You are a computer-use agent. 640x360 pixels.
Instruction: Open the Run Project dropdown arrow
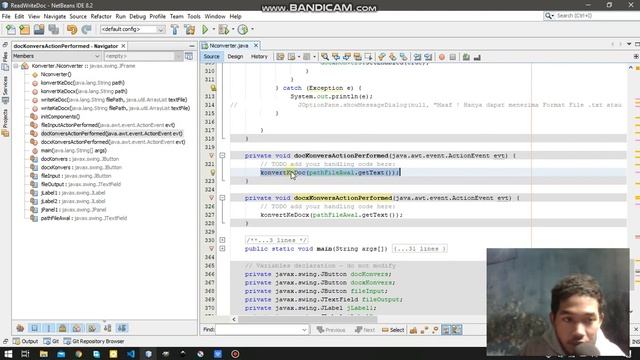[213, 29]
